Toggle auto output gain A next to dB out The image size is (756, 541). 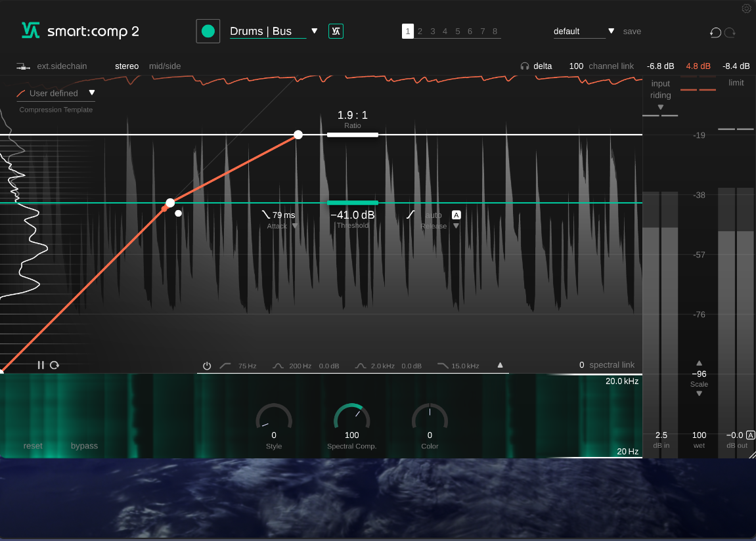coord(749,435)
